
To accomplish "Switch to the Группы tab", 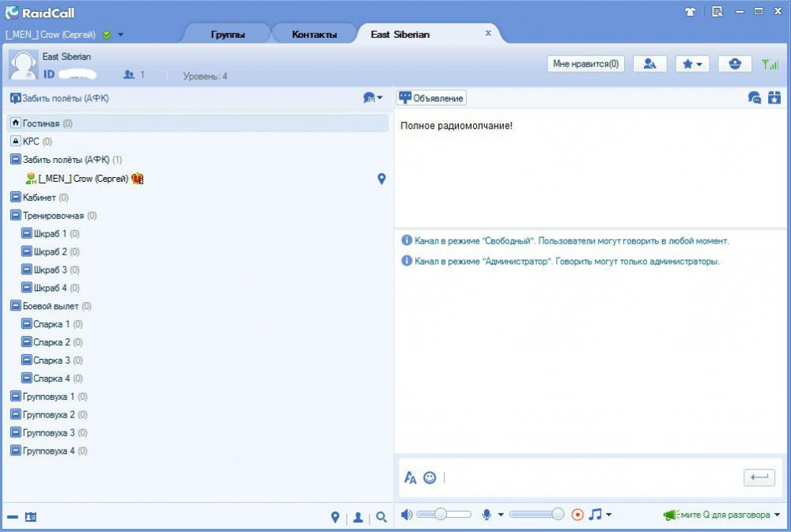I will point(228,35).
